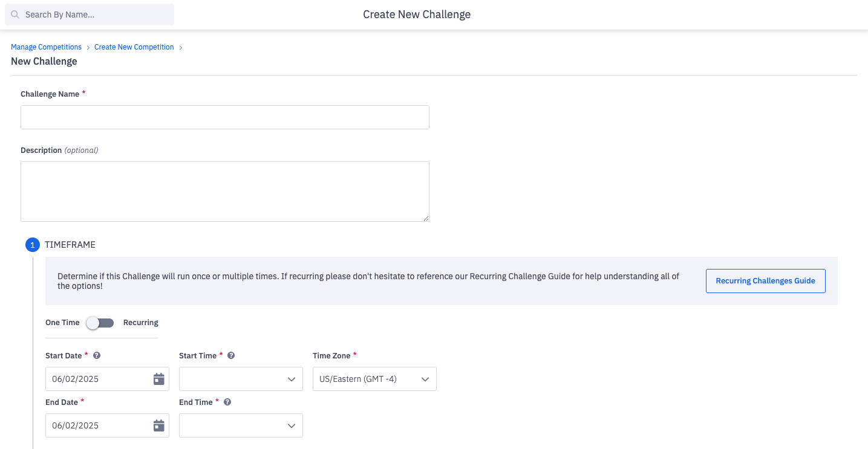Open the Create New Competition breadcrumb
Screen dimensions: 868x449
tap(134, 47)
